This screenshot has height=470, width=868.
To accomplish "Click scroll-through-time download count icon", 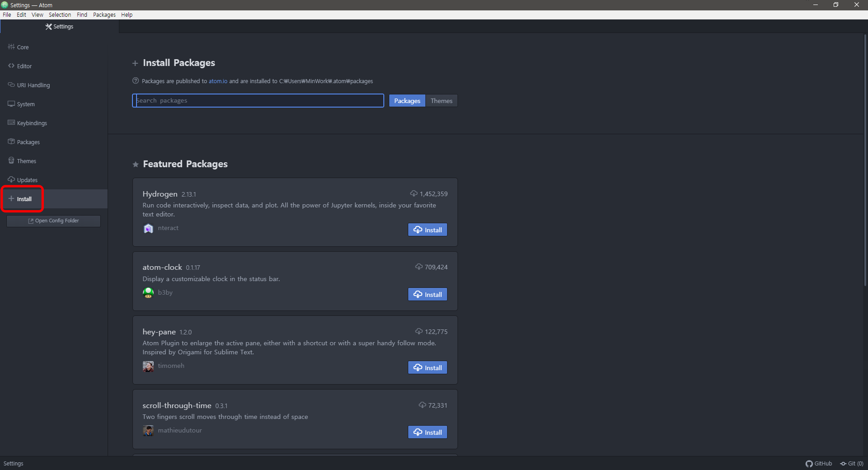I will [x=422, y=405].
